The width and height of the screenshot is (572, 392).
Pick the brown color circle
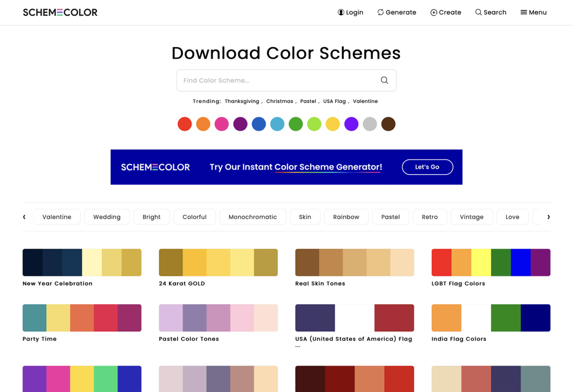388,124
